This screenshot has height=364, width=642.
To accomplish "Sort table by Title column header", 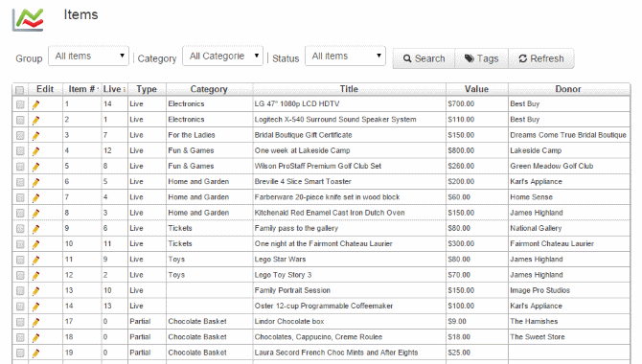I will tap(349, 89).
